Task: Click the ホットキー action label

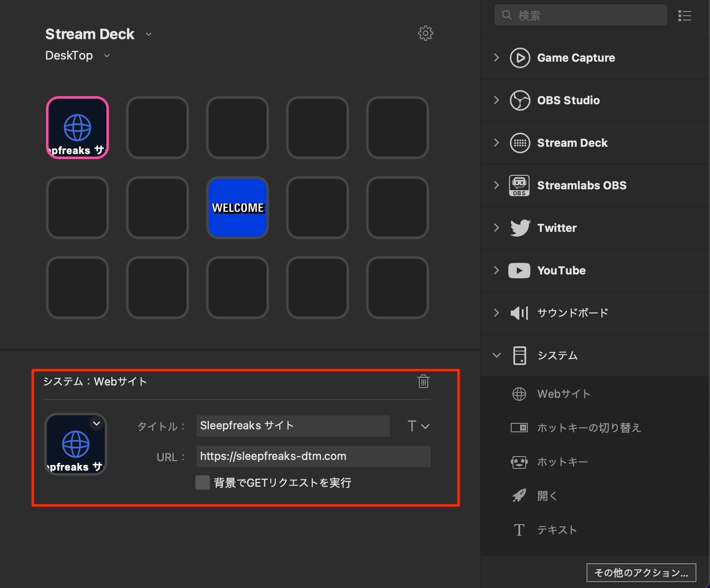Action: (x=563, y=462)
